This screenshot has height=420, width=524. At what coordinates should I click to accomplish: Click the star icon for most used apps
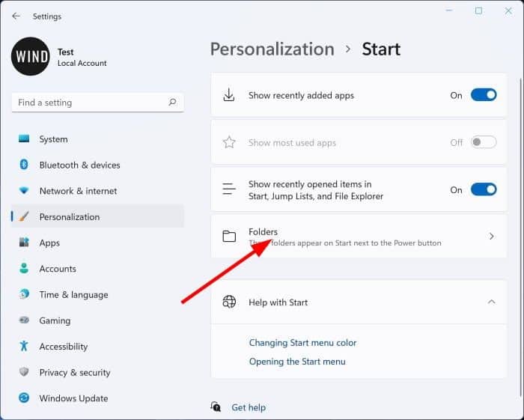pyautogui.click(x=229, y=142)
